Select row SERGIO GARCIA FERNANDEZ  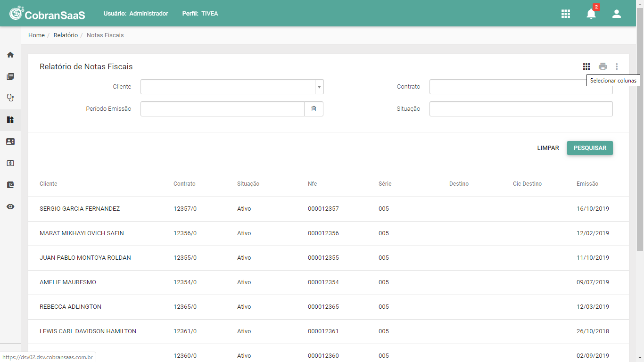(329, 209)
